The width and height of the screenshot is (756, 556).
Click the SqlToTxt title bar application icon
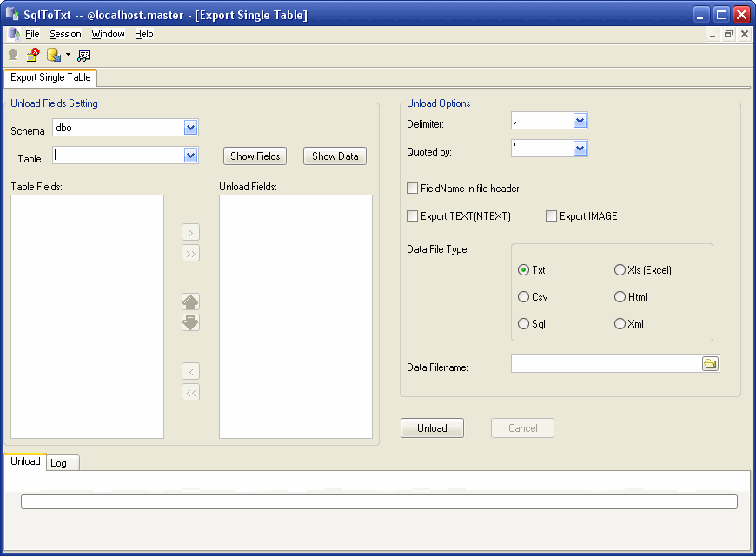(12, 14)
